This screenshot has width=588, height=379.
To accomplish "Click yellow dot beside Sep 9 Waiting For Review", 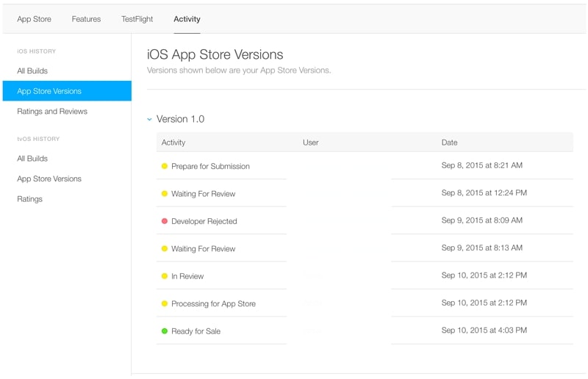I will (x=164, y=248).
